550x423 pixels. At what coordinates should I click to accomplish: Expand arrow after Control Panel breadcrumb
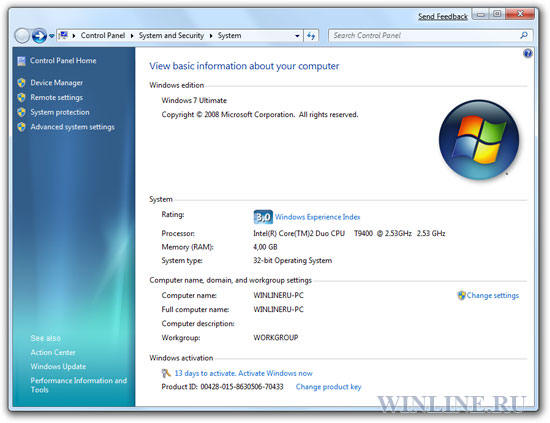point(132,36)
